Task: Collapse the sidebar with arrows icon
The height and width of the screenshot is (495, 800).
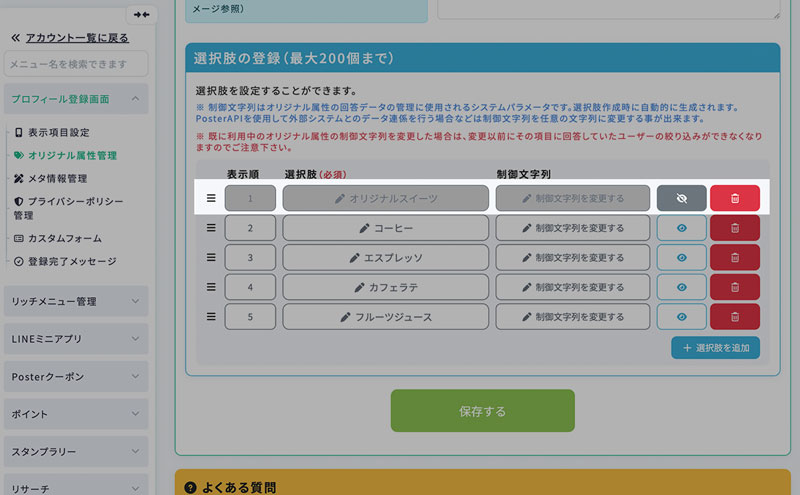Action: pos(141,15)
